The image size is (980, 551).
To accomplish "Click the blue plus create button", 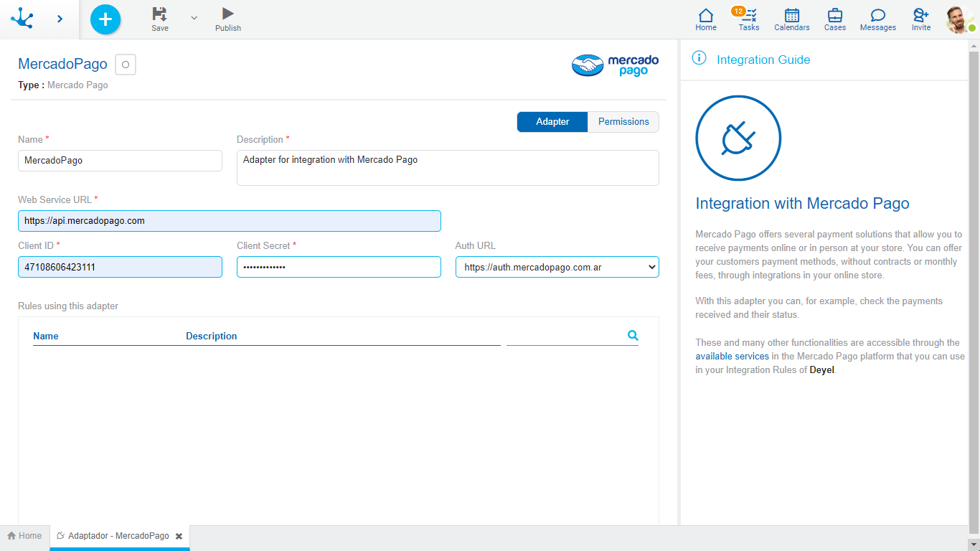I will pyautogui.click(x=105, y=19).
